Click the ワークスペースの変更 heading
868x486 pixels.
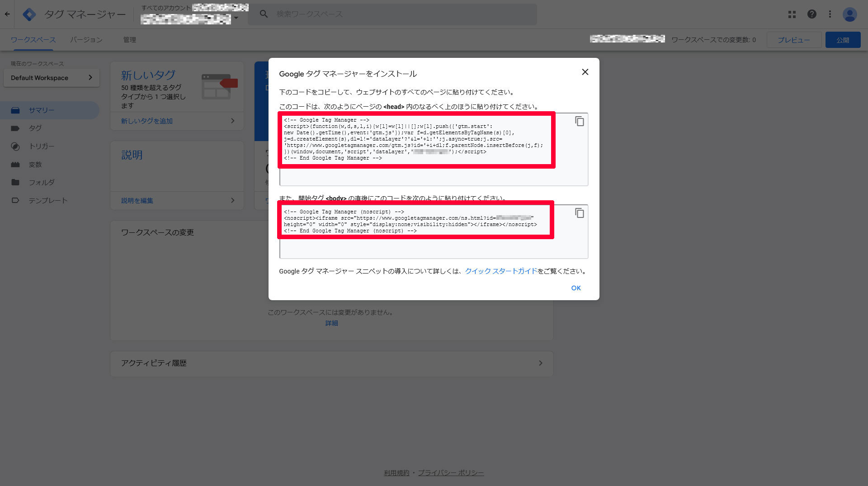point(157,232)
